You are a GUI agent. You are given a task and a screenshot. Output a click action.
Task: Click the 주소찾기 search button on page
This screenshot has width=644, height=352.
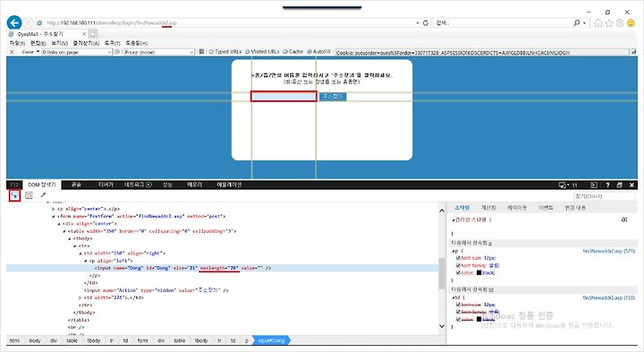[333, 96]
